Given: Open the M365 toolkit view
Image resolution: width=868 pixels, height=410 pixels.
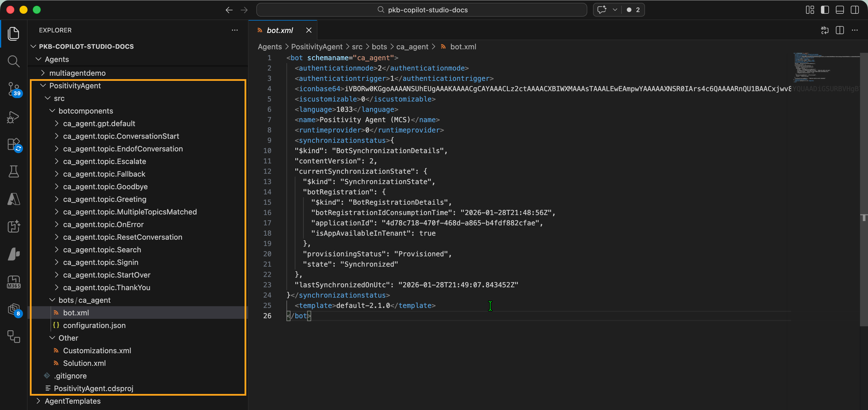Looking at the screenshot, I should (x=13, y=282).
